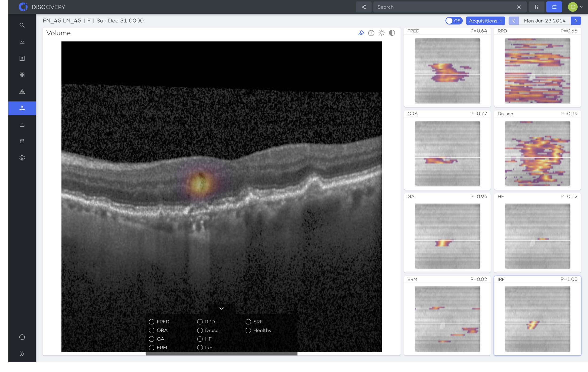This screenshot has width=588, height=372.
Task: Select the FPED radio button
Action: click(x=152, y=322)
